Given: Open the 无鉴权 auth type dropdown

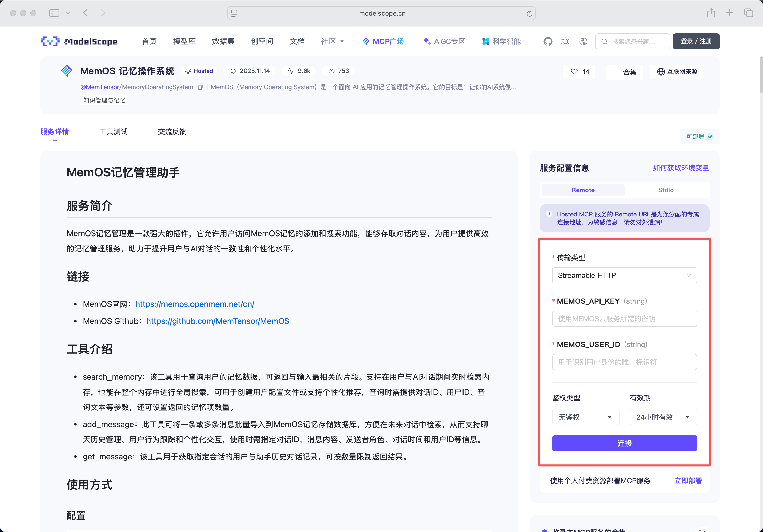Looking at the screenshot, I should [x=585, y=417].
